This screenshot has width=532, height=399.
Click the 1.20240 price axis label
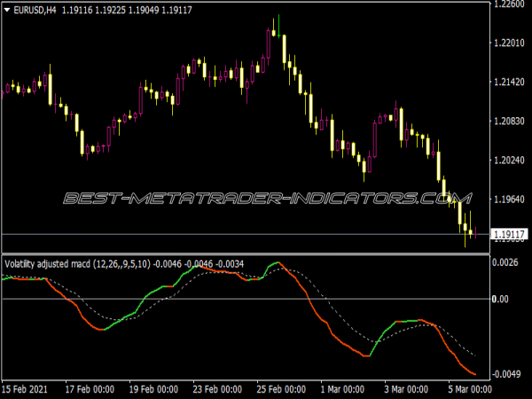pos(509,160)
